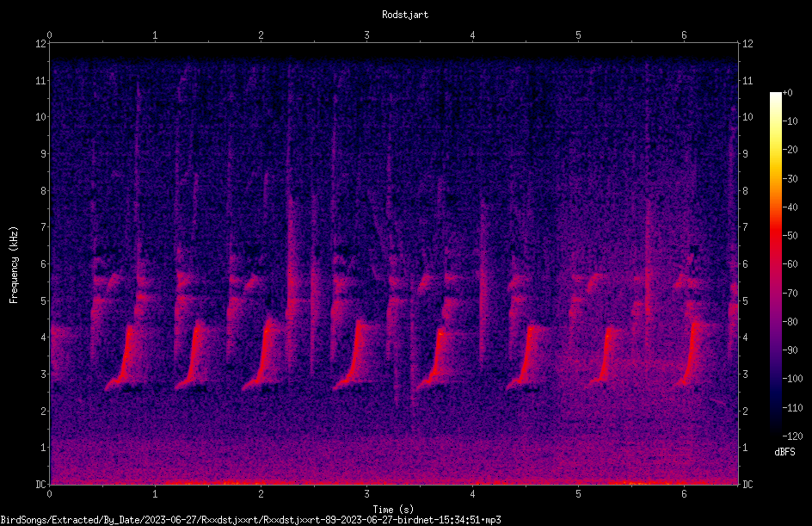Click the 0 second tick on top axis
The width and height of the screenshot is (812, 526).
(49, 34)
